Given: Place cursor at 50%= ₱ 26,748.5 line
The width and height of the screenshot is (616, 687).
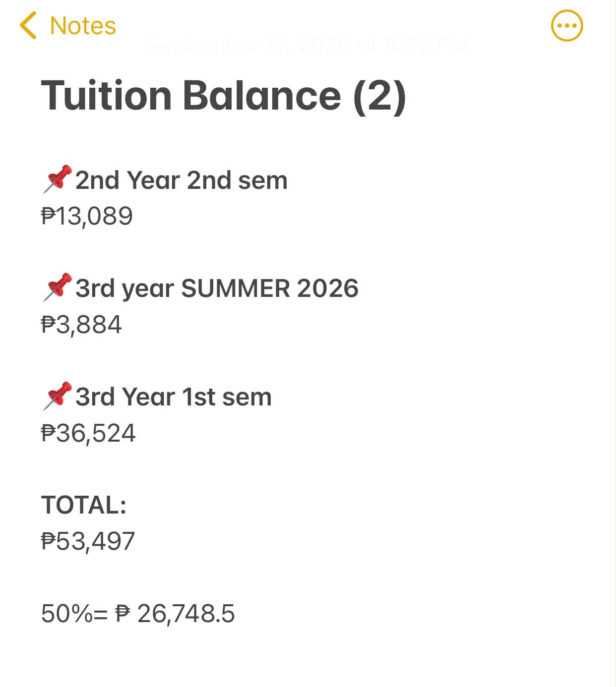Looking at the screenshot, I should pos(138,614).
